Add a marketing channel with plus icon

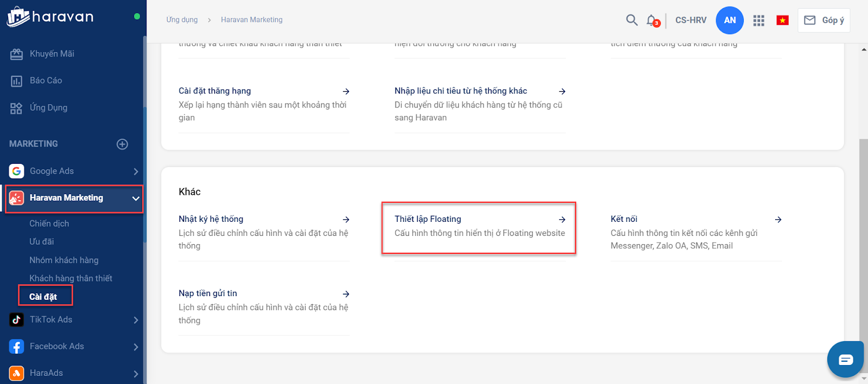[x=123, y=144]
